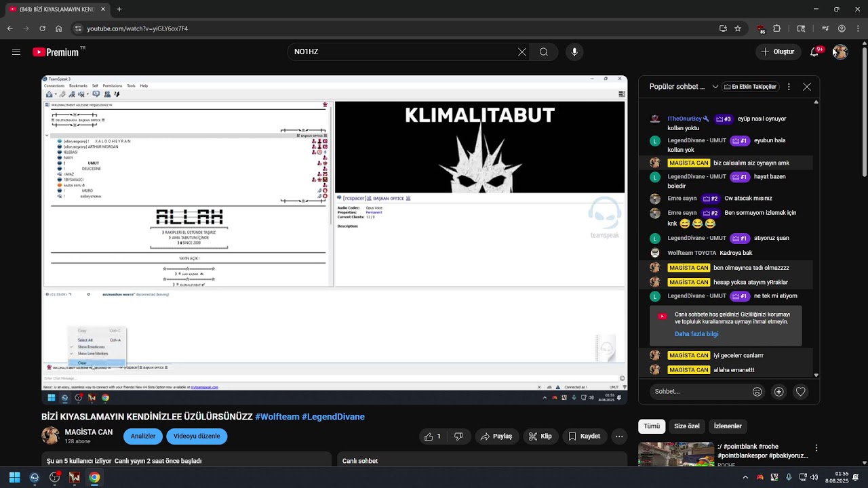
Task: Open the MAGİSTA CAN channel name
Action: pos(89,432)
